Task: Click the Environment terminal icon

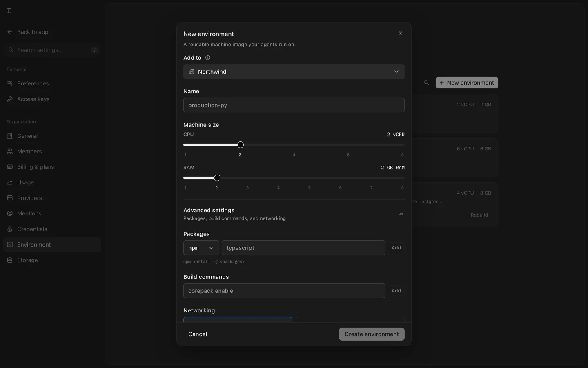Action: click(10, 245)
